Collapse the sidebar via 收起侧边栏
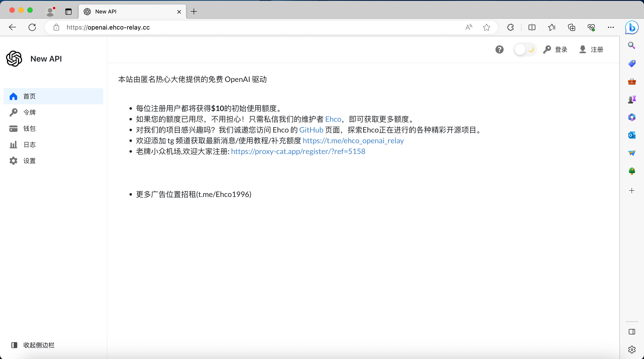644x359 pixels. [32, 345]
